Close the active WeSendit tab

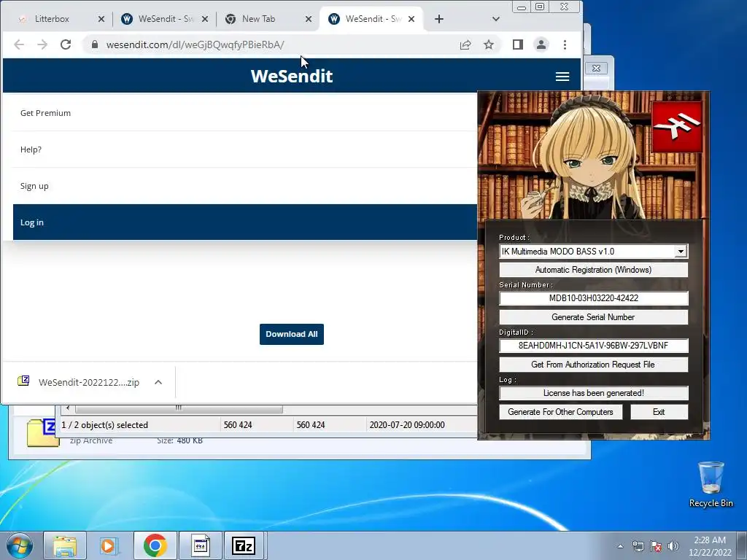[x=411, y=19]
